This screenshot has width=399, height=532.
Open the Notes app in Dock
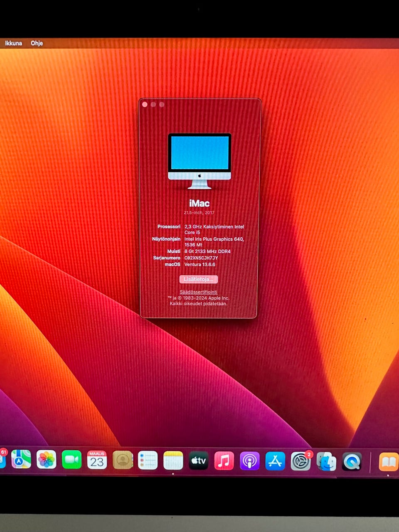click(x=173, y=461)
